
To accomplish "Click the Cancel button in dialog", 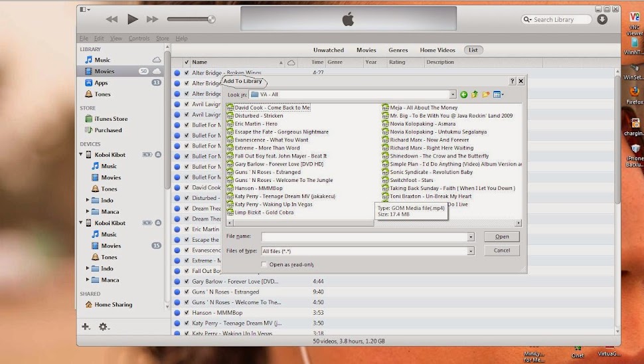I will [x=502, y=250].
